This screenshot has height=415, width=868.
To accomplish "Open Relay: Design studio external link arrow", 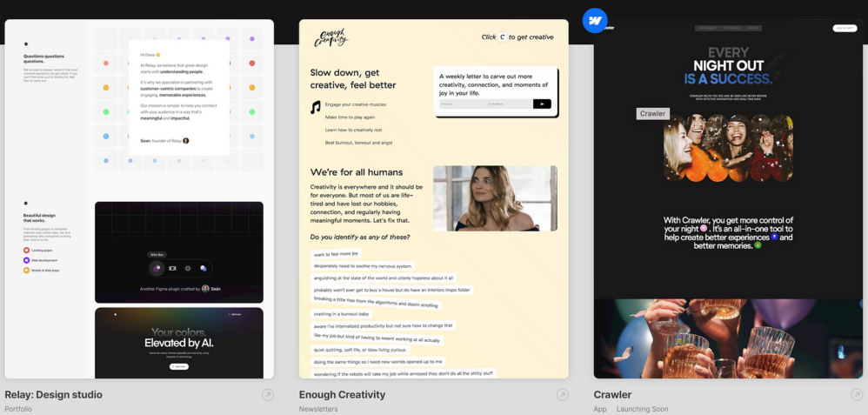I will point(268,395).
